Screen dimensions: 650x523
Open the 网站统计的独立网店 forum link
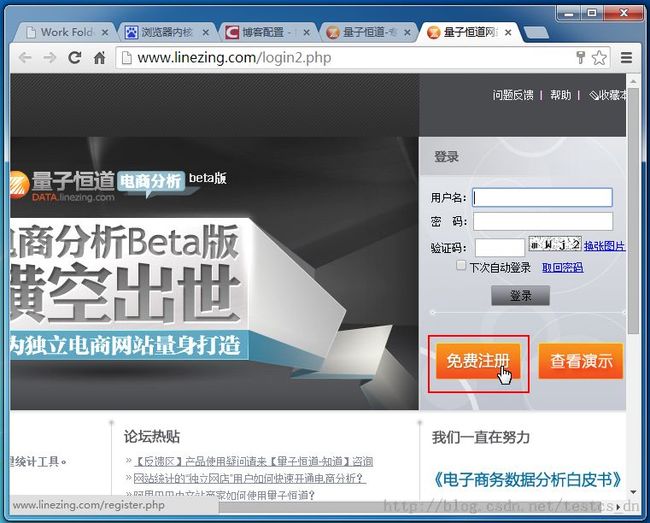pyautogui.click(x=250, y=478)
